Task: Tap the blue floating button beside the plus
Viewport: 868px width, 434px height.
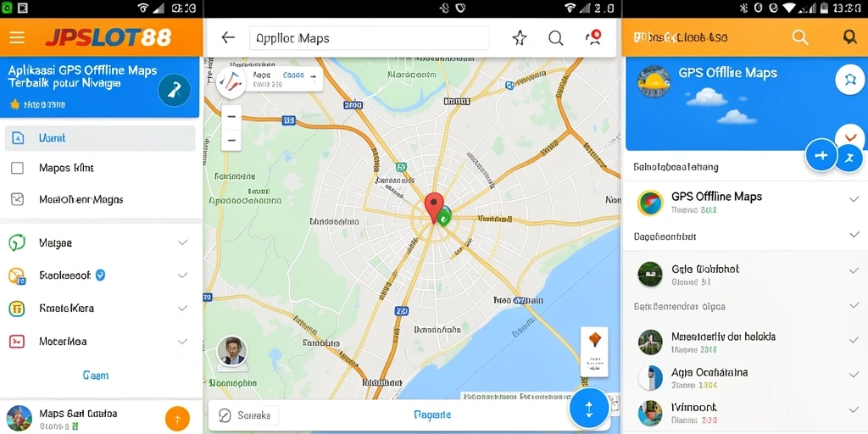Action: click(x=849, y=159)
